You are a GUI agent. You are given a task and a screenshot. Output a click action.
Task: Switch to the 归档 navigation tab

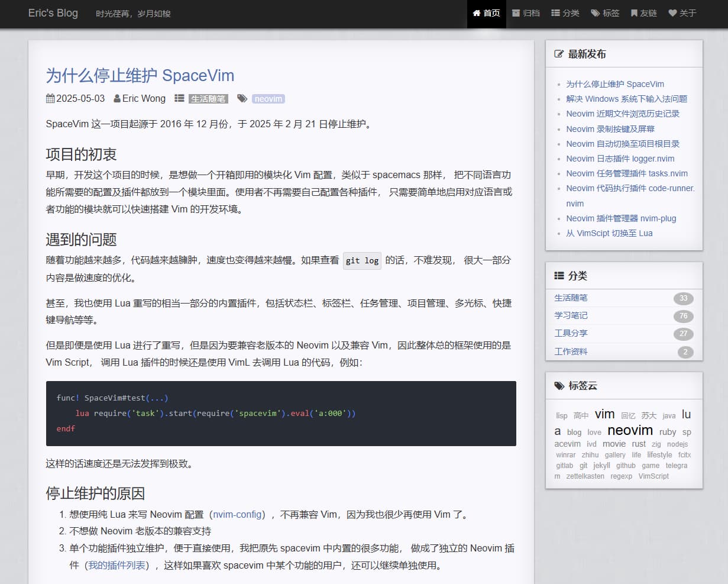pos(526,13)
